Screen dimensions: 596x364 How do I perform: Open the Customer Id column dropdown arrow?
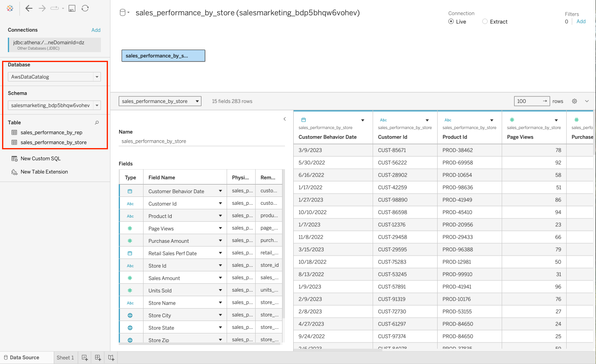click(427, 120)
